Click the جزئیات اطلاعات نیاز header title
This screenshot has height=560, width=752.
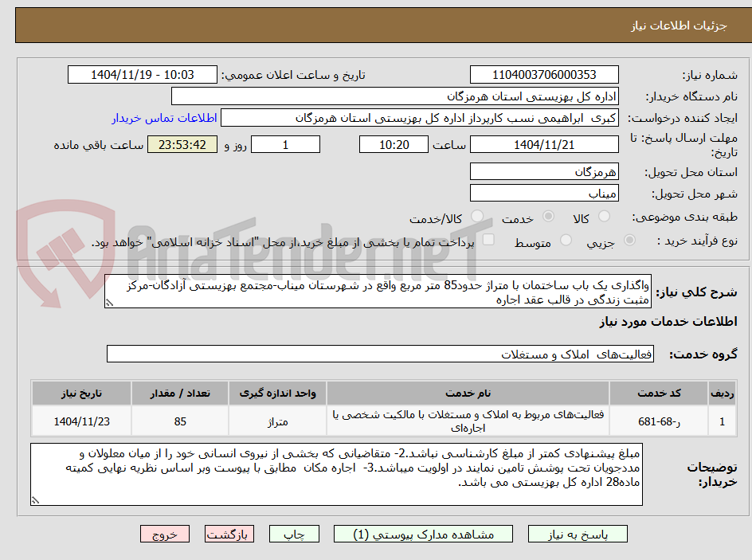[x=679, y=25]
